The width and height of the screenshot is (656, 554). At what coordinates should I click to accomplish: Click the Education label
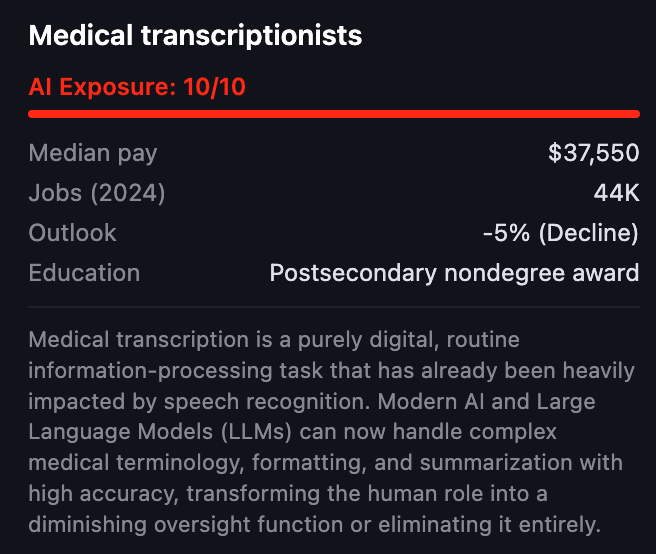84,273
